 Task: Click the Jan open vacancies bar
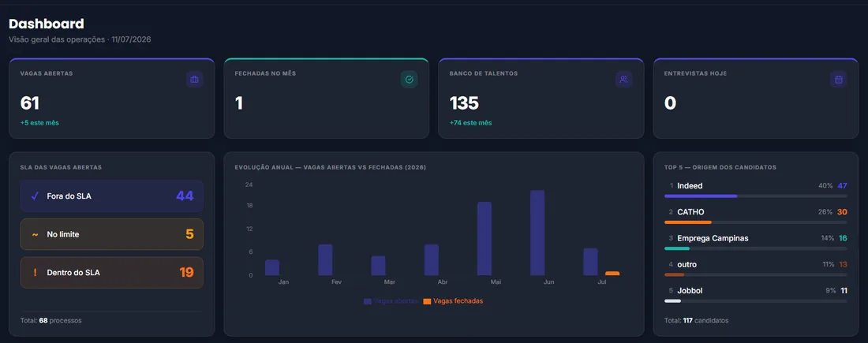click(272, 268)
